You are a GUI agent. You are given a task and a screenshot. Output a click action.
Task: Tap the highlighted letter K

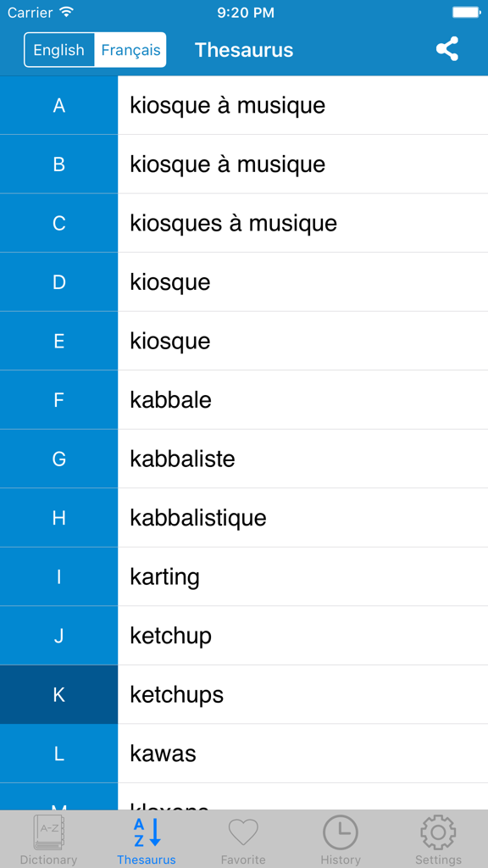point(58,693)
